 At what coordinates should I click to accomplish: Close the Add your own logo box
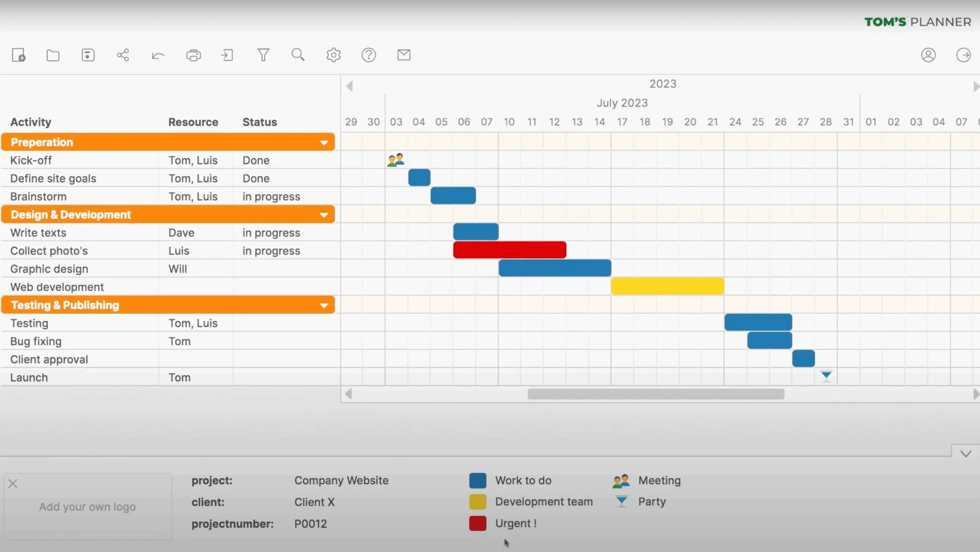tap(13, 484)
